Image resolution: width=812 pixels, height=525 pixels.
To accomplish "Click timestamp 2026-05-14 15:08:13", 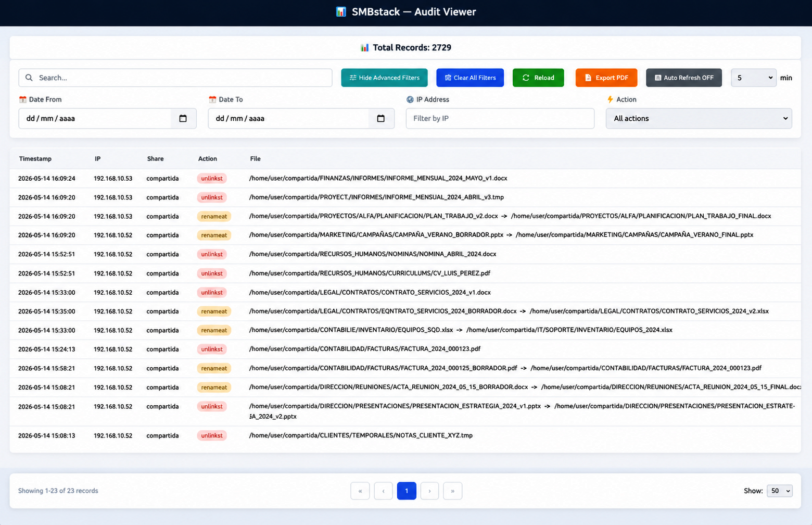I will pos(47,435).
